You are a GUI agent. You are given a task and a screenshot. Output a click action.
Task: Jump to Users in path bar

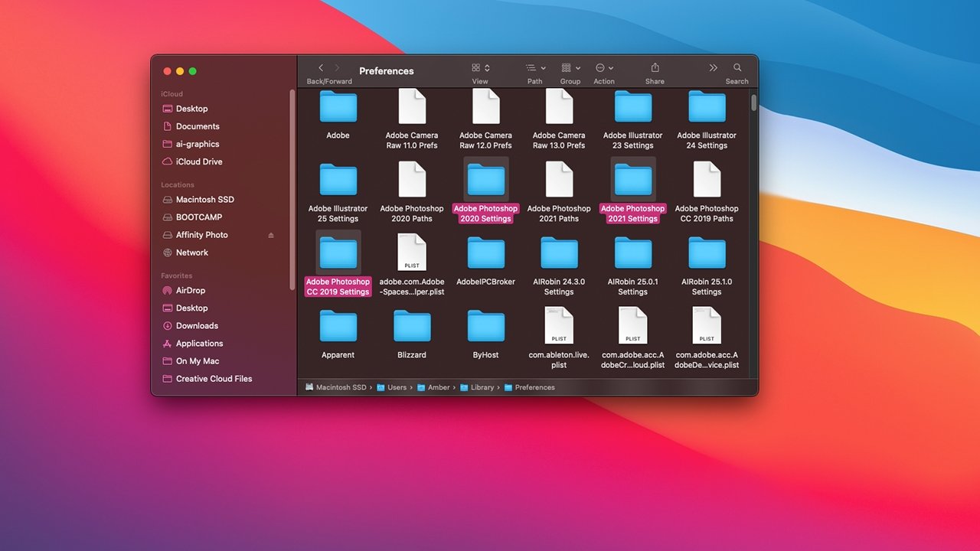[397, 387]
